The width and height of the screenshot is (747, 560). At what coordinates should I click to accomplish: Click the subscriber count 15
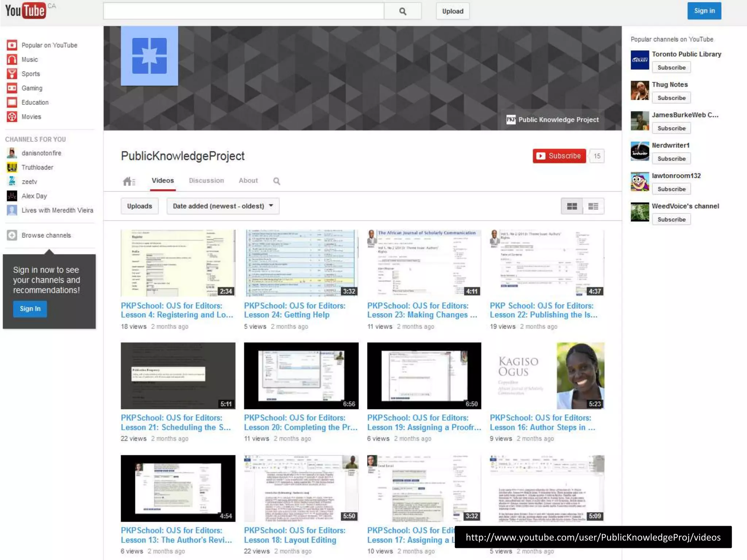tap(597, 156)
